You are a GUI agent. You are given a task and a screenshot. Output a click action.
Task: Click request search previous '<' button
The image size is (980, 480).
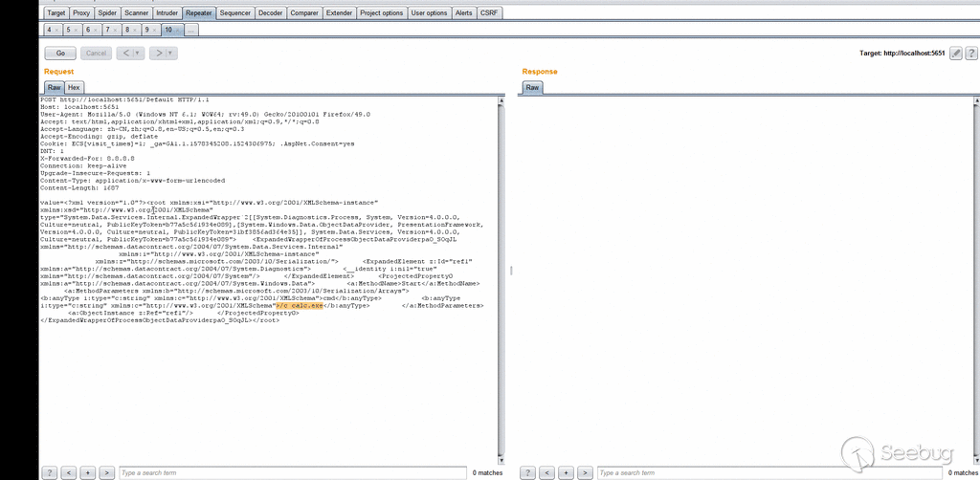68,472
